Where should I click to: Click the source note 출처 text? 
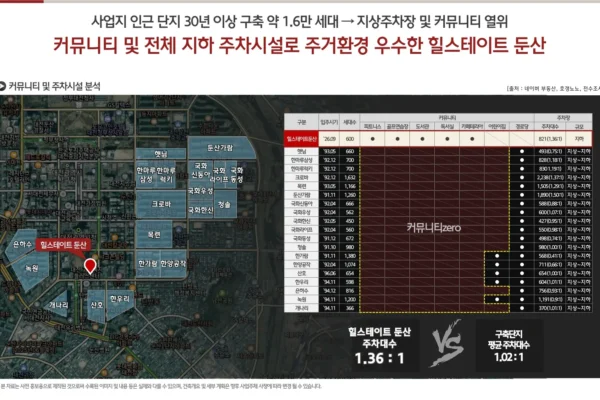point(553,89)
